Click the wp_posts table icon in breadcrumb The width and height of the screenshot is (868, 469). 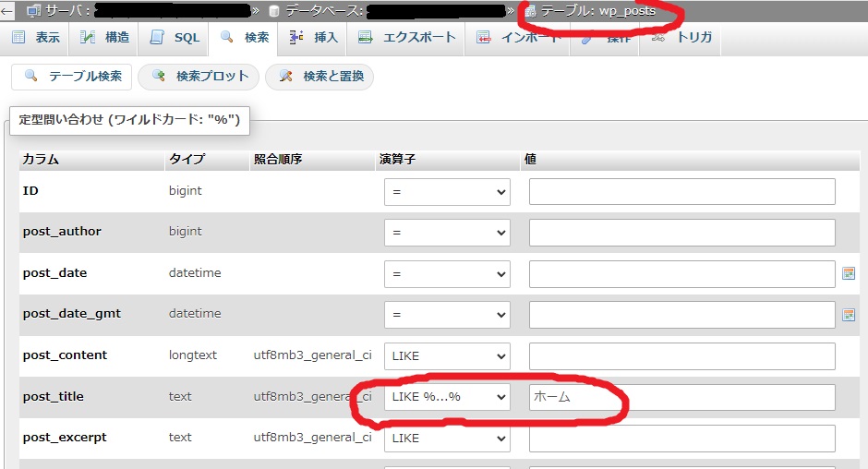point(530,11)
